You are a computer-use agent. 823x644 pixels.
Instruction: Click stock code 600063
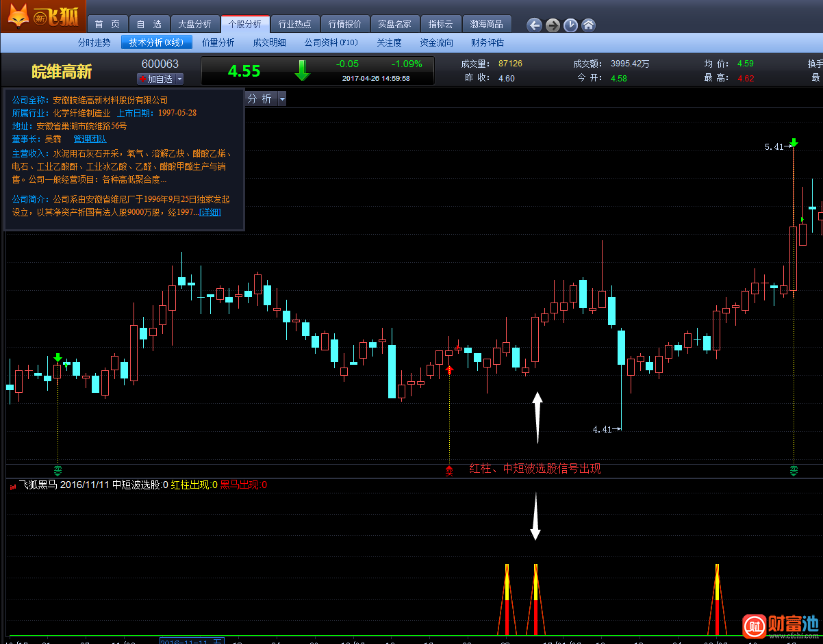coord(160,64)
